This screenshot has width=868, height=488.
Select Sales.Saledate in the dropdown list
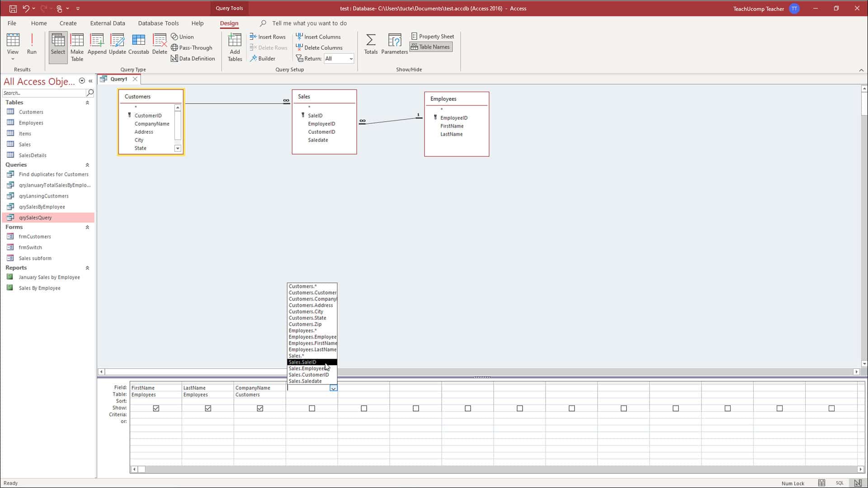(x=312, y=381)
